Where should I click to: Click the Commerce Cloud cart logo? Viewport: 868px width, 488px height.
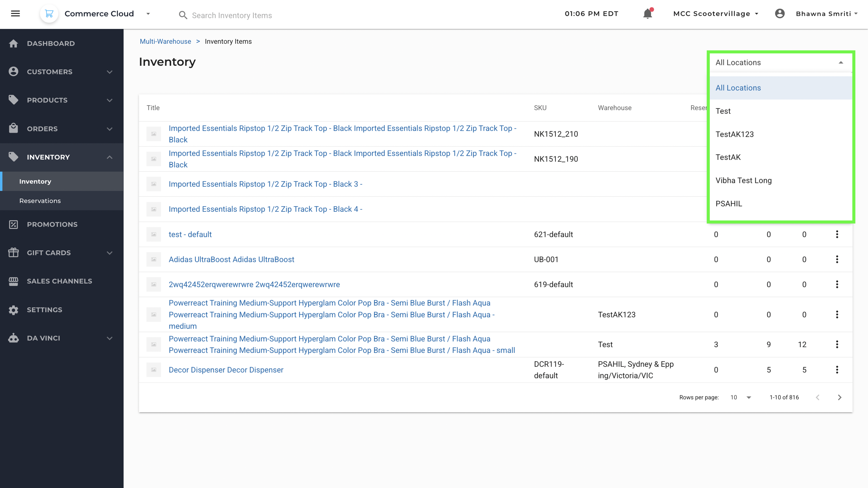tap(49, 14)
